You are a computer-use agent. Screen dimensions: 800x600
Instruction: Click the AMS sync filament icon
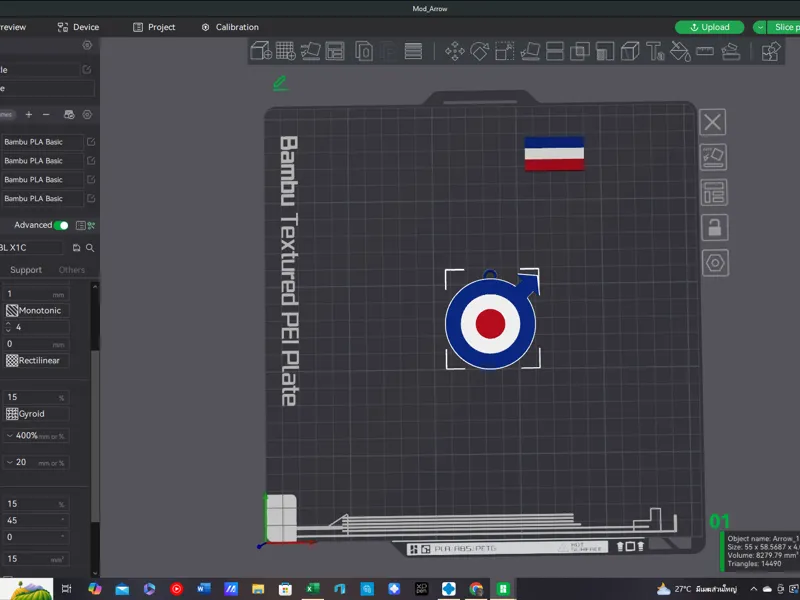[x=69, y=114]
